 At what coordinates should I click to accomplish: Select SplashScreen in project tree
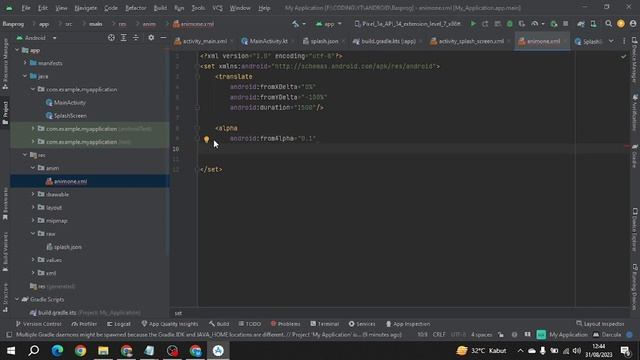click(x=70, y=116)
